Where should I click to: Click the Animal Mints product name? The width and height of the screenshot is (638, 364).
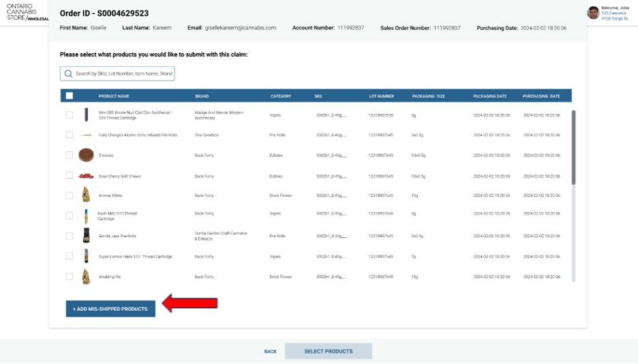tap(110, 196)
